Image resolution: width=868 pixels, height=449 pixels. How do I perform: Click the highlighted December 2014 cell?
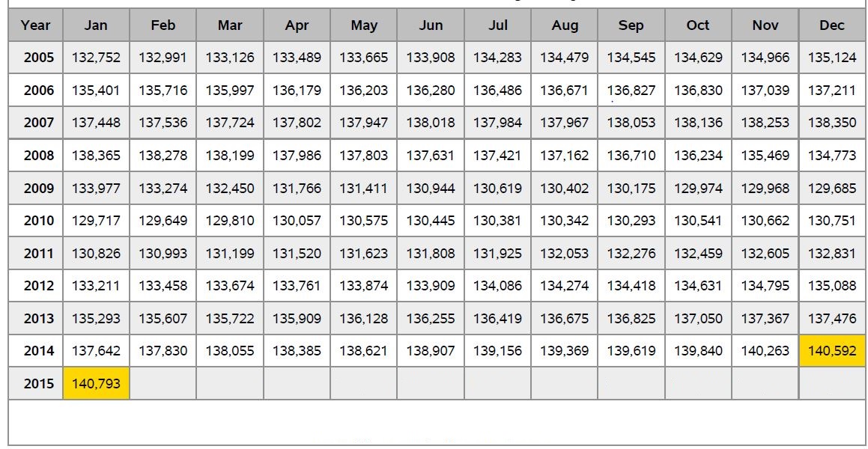click(x=832, y=351)
